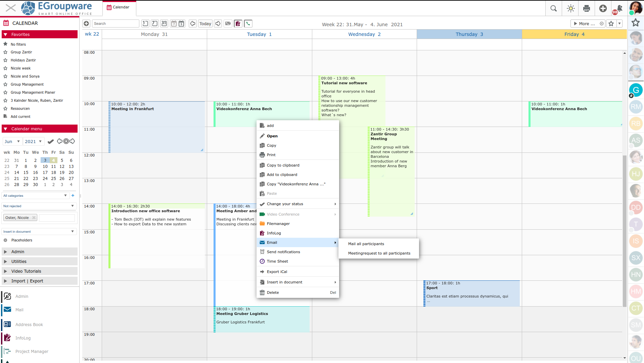644x363 pixels.
Task: Open the Group Management favorite
Action: (27, 84)
